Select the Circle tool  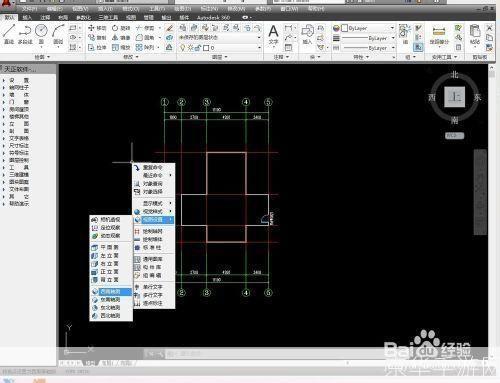tap(41, 34)
